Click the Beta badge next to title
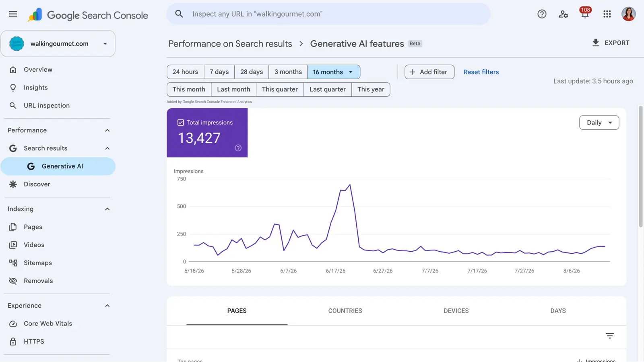The image size is (644, 362). tap(415, 43)
